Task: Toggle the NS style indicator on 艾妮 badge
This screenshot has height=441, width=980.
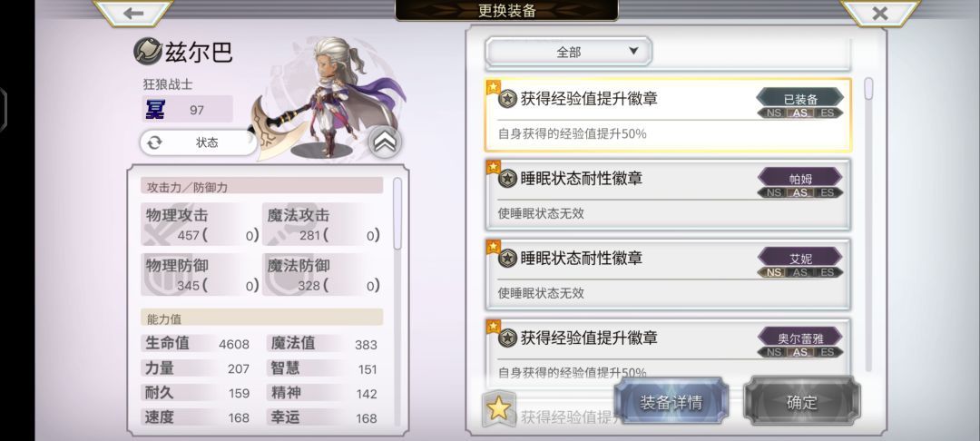Action: tap(774, 272)
